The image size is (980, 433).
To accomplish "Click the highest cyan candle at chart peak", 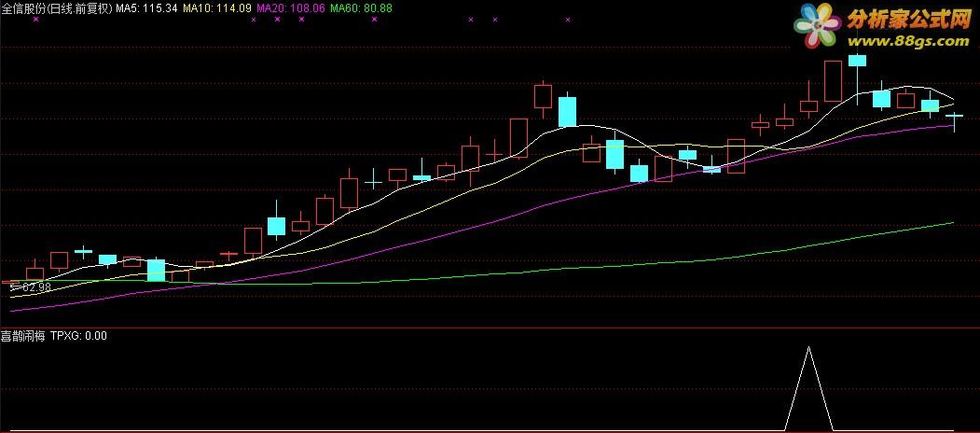I will pyautogui.click(x=857, y=61).
